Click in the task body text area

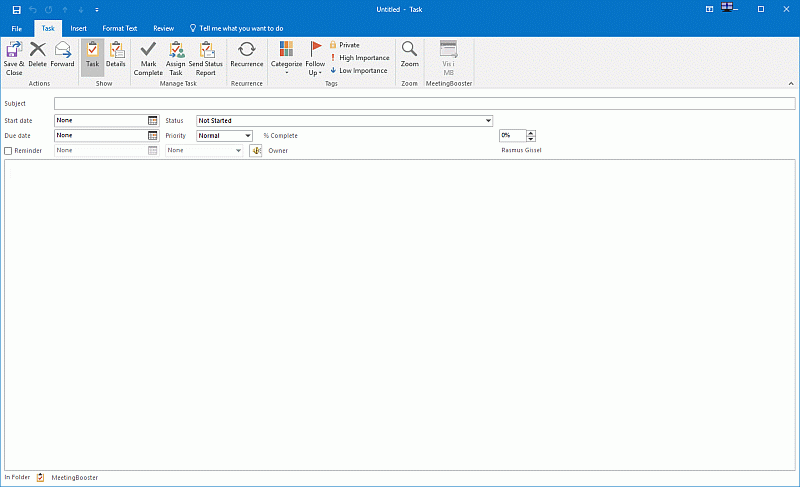click(399, 315)
